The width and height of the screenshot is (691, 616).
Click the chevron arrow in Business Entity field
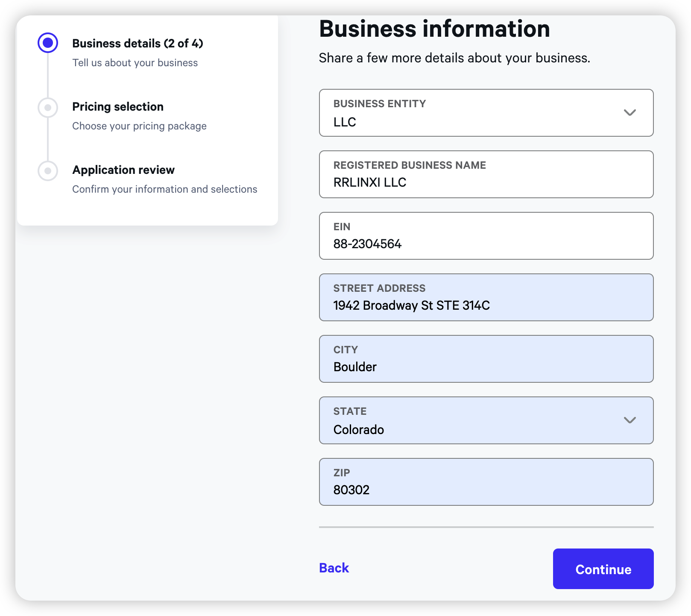coord(630,113)
